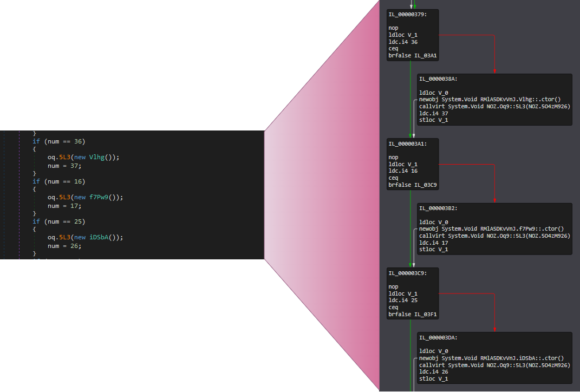Click the IL_000003B2 block header
This screenshot has width=580, height=392.
438,208
